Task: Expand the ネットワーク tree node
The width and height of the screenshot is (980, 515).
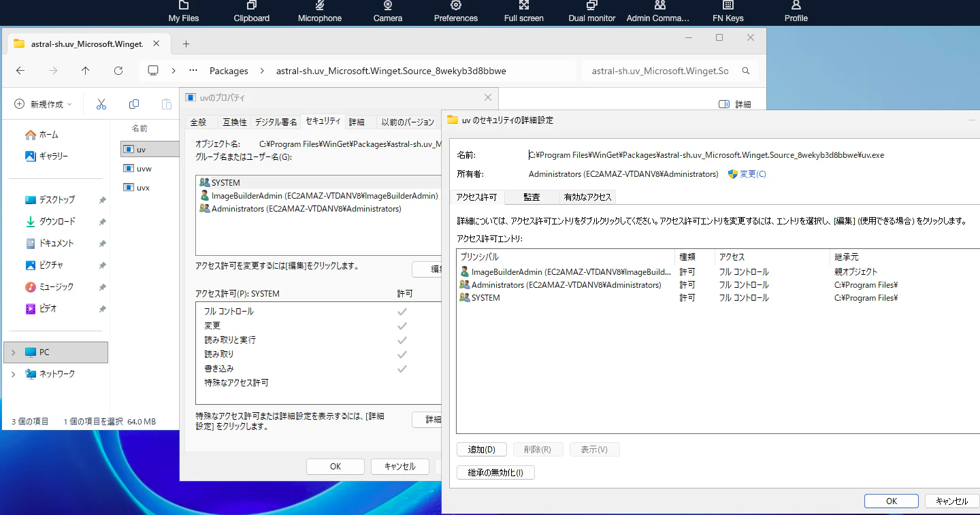Action: click(13, 374)
